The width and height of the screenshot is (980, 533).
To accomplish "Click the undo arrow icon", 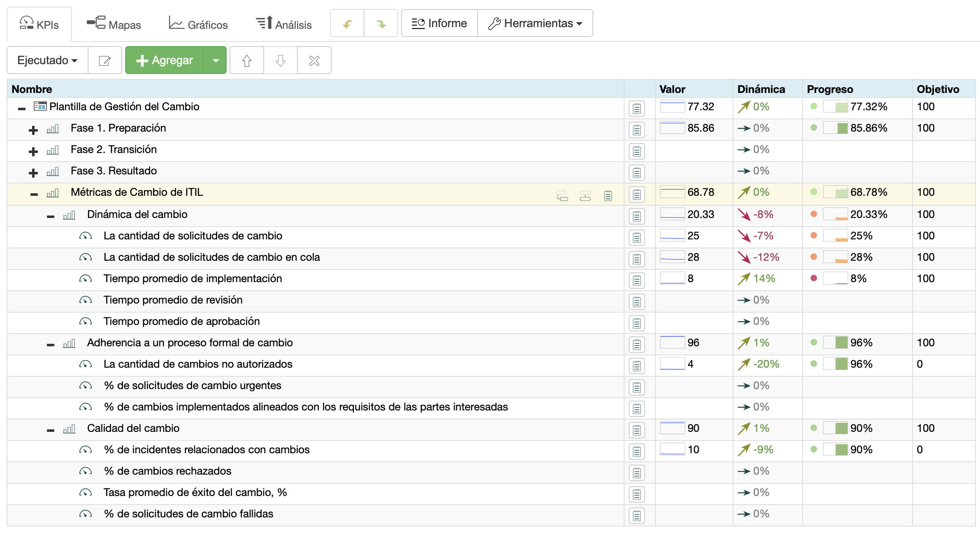I will (347, 23).
